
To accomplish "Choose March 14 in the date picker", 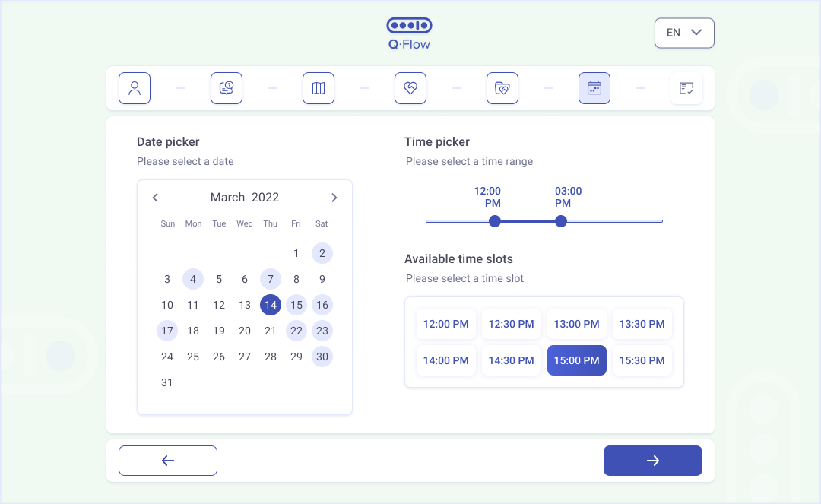I will pos(271,305).
